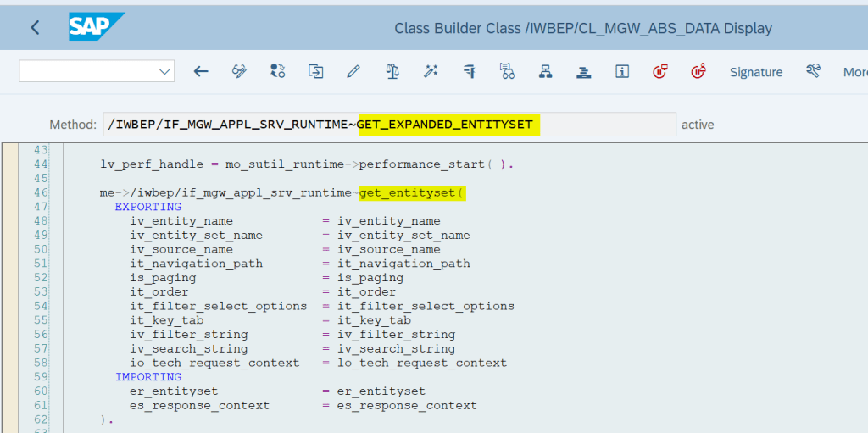Click the Set/Delete External Breakpoint icon
The width and height of the screenshot is (868, 433).
(698, 71)
